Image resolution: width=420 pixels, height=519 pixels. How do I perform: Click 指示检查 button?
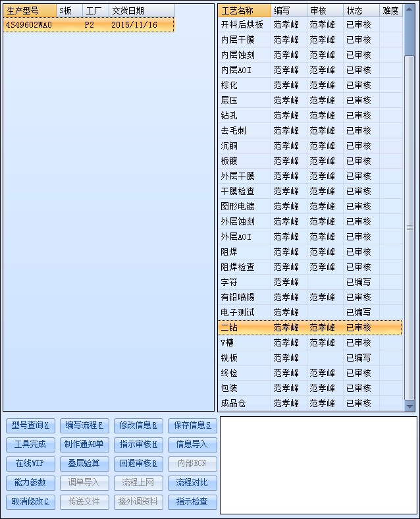[x=192, y=502]
